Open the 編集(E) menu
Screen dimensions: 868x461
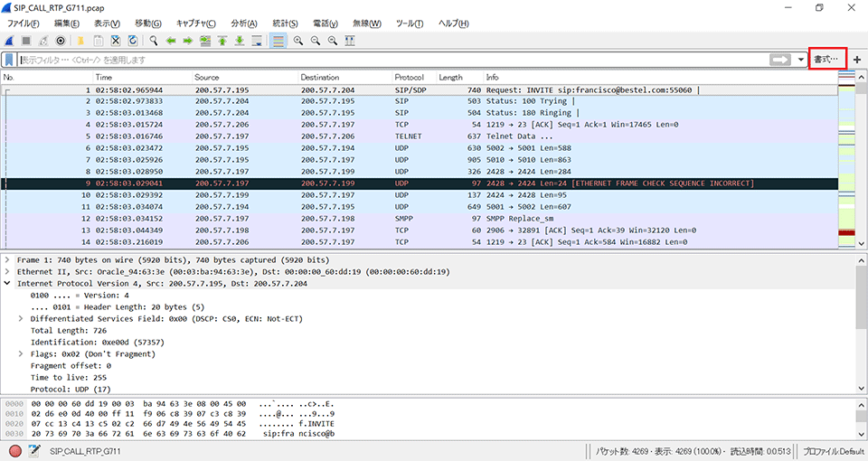pos(66,24)
